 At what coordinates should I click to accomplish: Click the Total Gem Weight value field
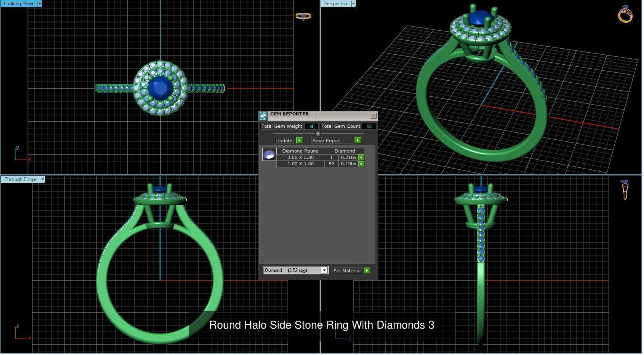tap(311, 127)
